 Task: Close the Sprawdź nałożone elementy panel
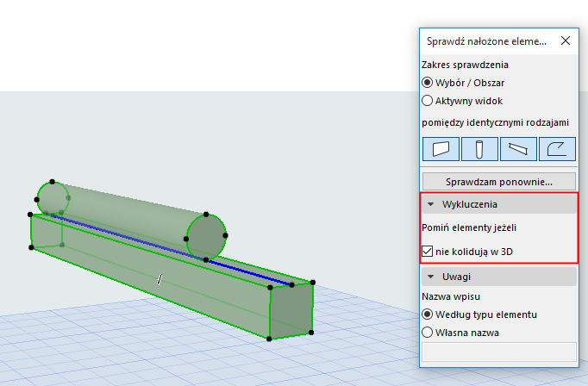566,40
